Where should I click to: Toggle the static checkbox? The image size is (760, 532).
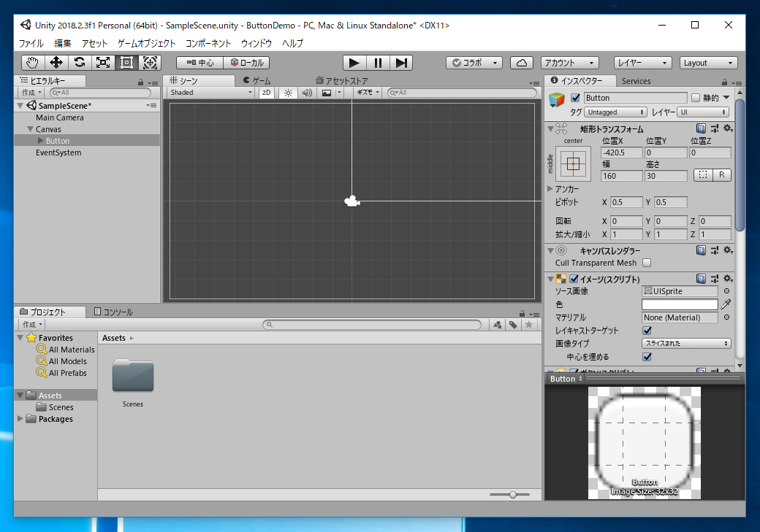[696, 98]
